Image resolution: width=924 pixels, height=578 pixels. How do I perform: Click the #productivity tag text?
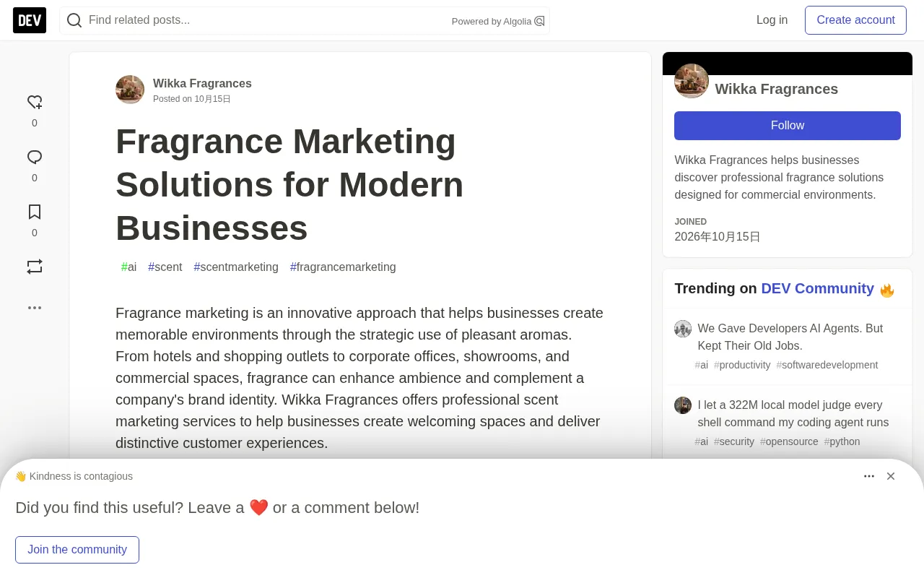[x=742, y=366]
